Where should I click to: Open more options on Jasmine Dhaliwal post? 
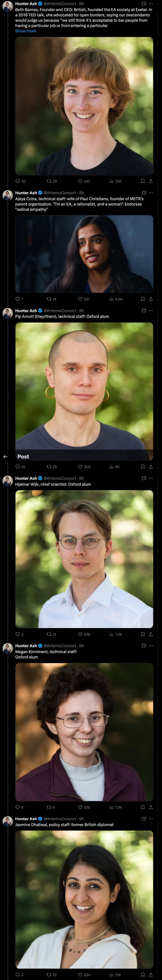pos(151,819)
